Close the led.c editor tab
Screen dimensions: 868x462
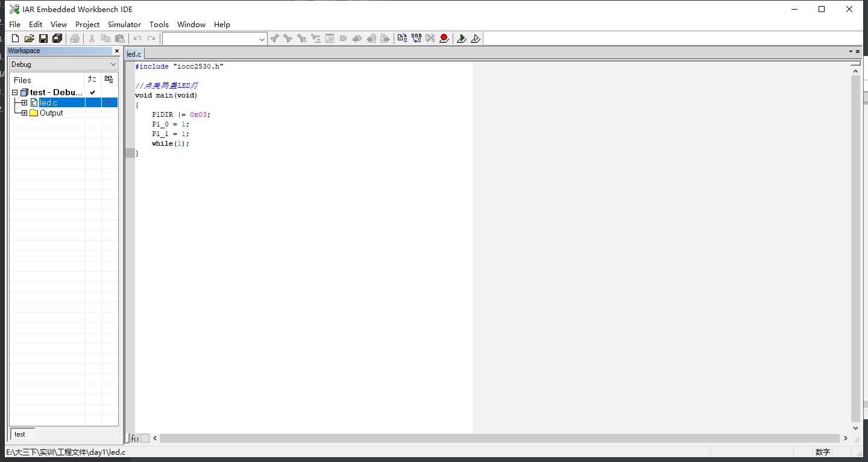tap(859, 52)
